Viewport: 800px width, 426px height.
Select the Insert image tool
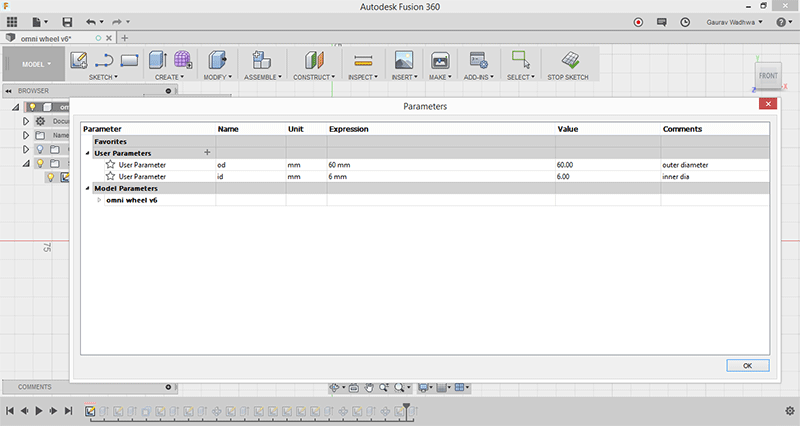point(404,60)
